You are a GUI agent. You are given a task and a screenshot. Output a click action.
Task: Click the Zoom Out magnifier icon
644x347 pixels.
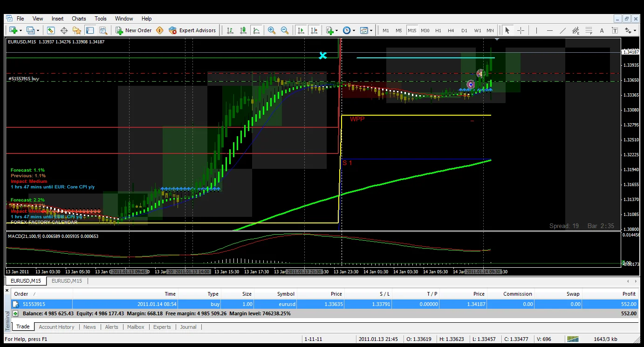(x=284, y=30)
